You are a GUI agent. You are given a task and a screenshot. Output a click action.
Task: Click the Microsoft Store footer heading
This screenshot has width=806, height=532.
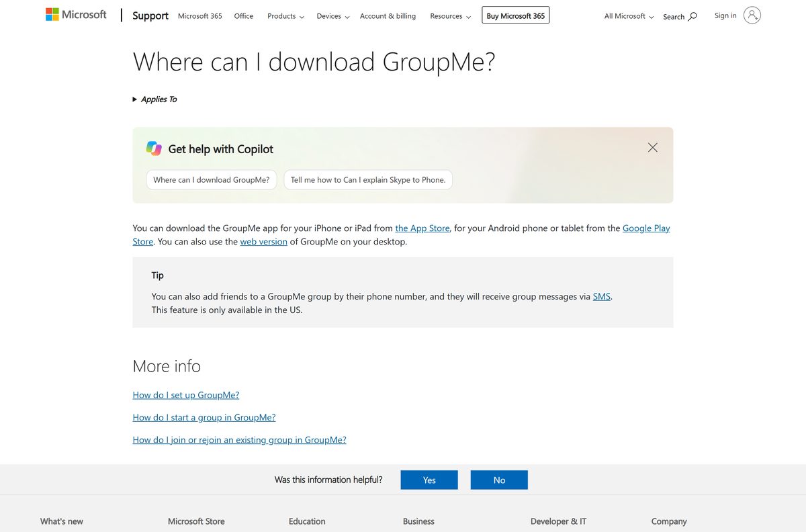pos(196,521)
